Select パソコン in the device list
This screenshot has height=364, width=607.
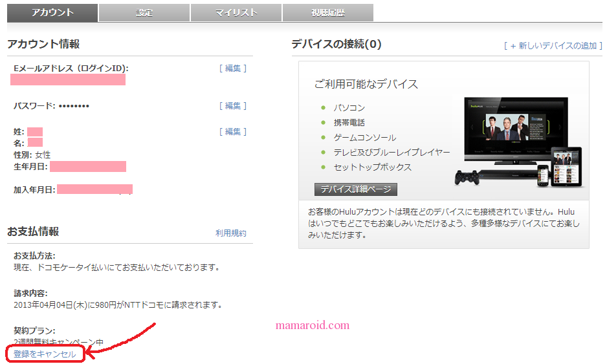349,108
